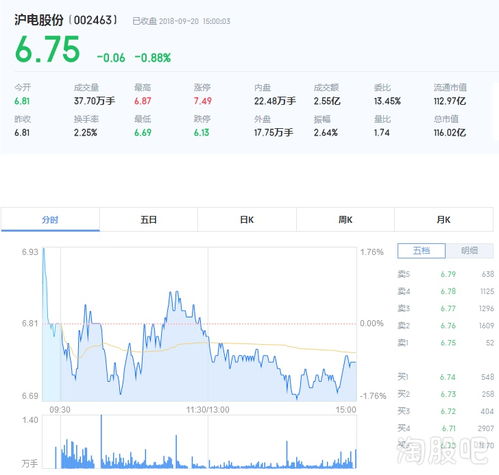This screenshot has height=475, width=499.
Task: Click the percentage change -0.88%
Action: [153, 58]
